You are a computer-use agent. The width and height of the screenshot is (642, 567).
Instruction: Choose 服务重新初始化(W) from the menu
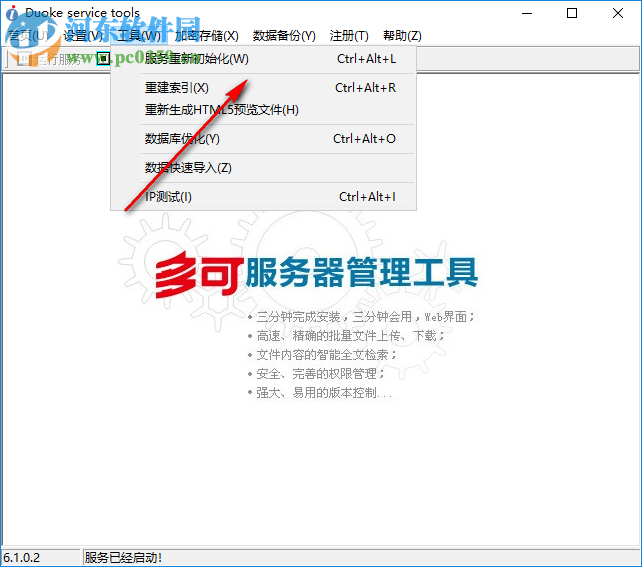[263, 59]
